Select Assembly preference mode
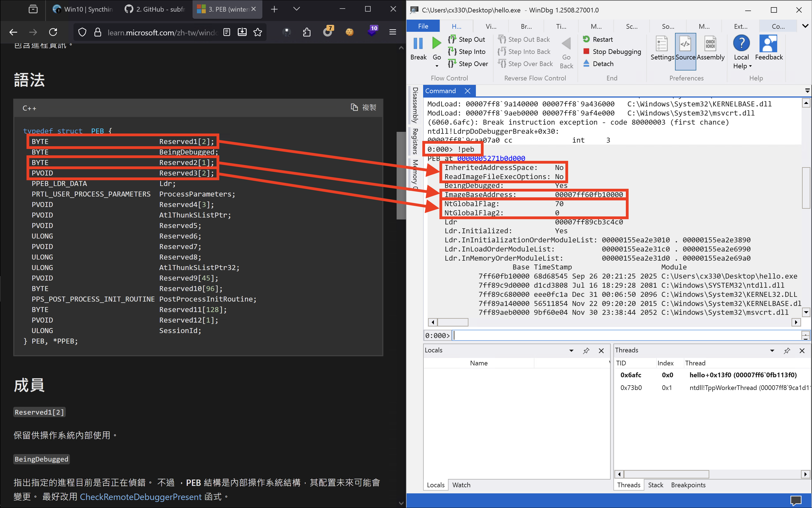The width and height of the screenshot is (812, 508). (710, 49)
